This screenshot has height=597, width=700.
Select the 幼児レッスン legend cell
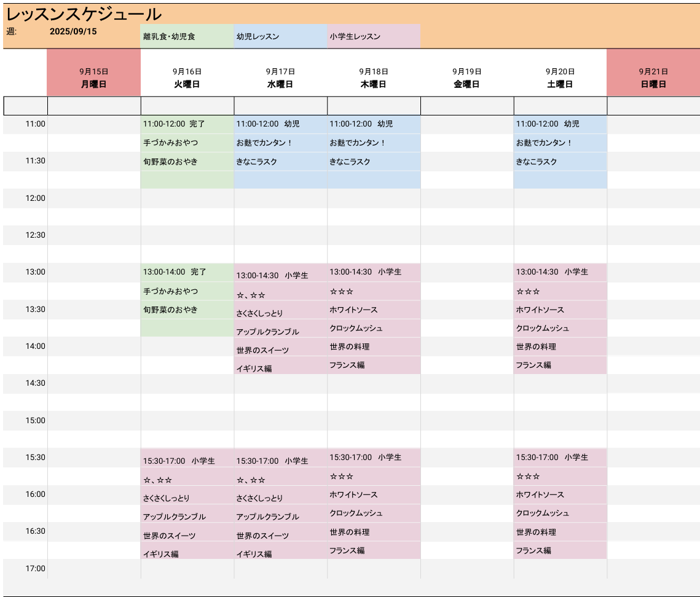[280, 36]
